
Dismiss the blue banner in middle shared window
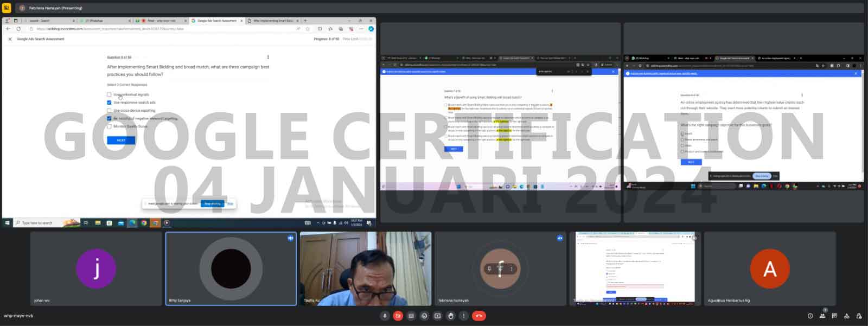pos(614,72)
